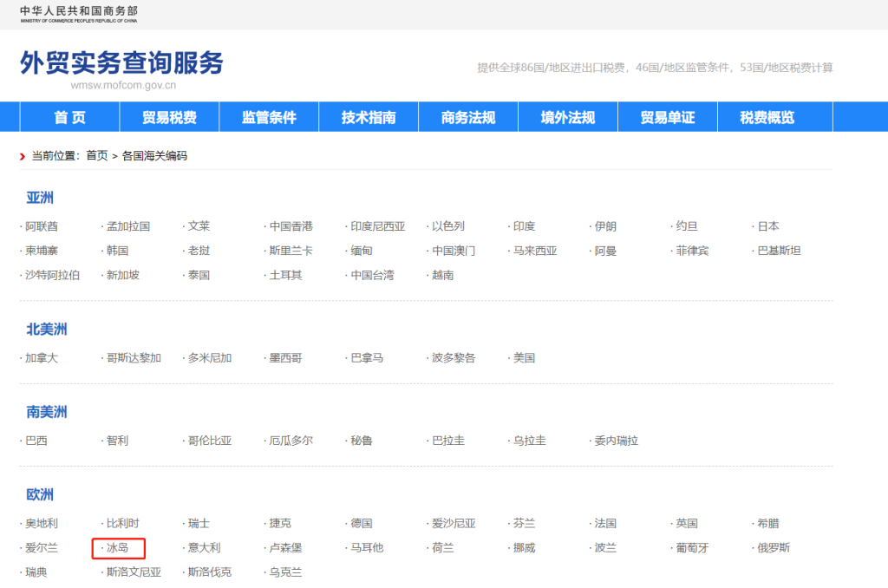Click the 菲律宾 link
Viewport: 888px width, 588px height.
[693, 251]
